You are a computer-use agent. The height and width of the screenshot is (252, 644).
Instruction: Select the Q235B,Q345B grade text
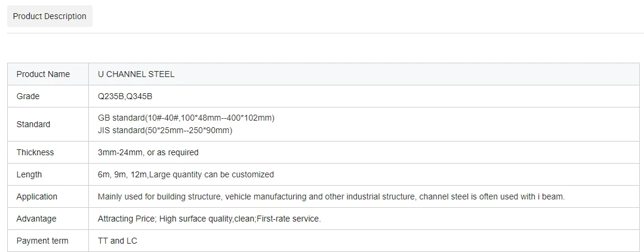tap(125, 96)
